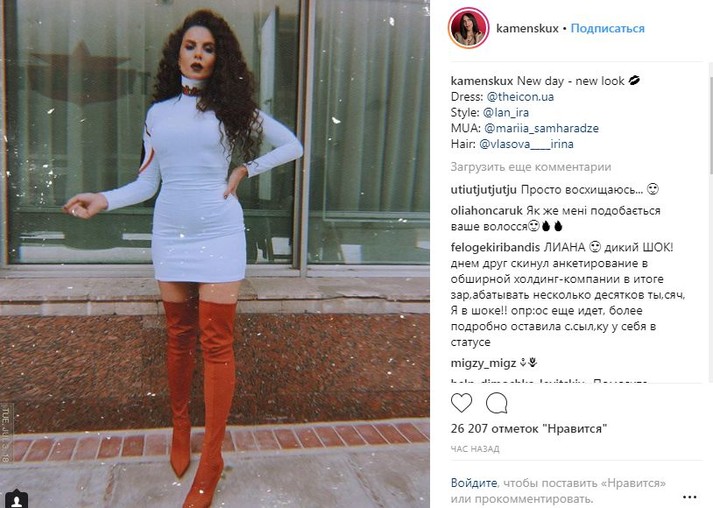Click Подписаться to follow the account
The height and width of the screenshot is (508, 713).
point(608,28)
